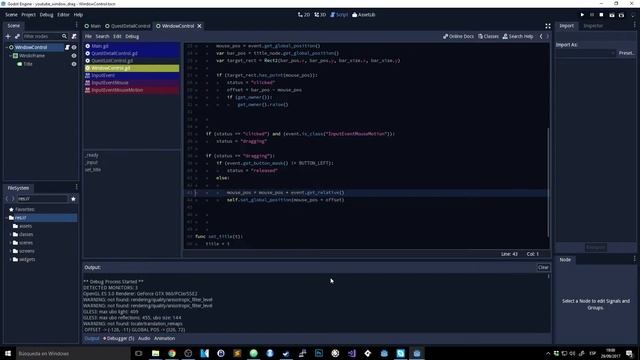This screenshot has height=360, width=640.
Task: Switch to the Inspector tab
Action: point(593,26)
